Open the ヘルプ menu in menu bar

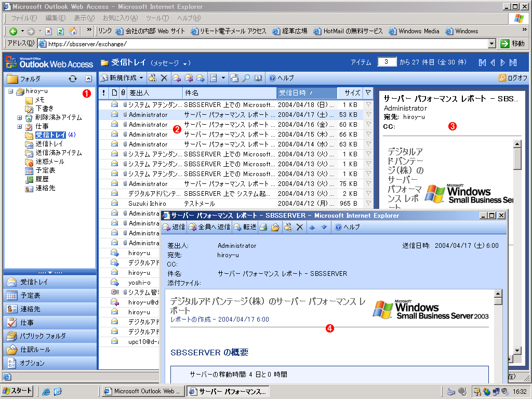189,18
